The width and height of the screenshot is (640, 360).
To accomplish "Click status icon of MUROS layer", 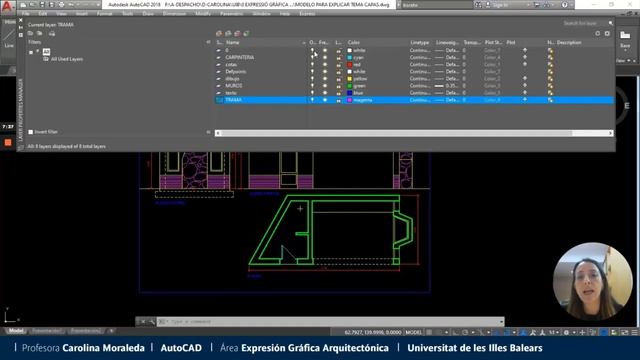I will [x=219, y=86].
